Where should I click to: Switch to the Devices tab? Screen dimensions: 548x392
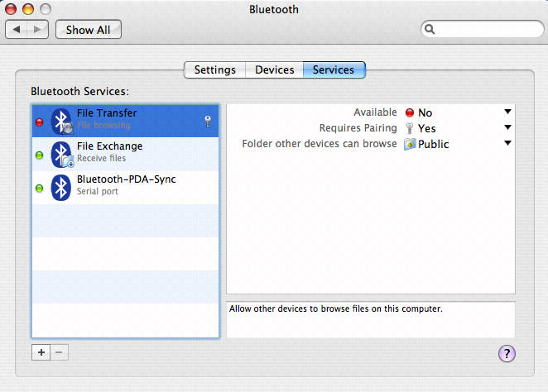click(x=274, y=69)
